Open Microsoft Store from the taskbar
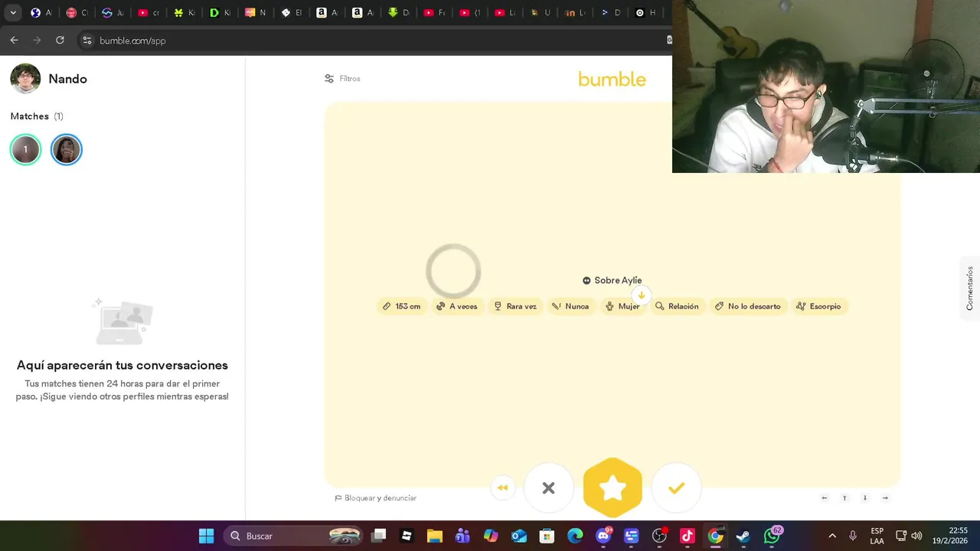This screenshot has width=980, height=551. (x=547, y=536)
